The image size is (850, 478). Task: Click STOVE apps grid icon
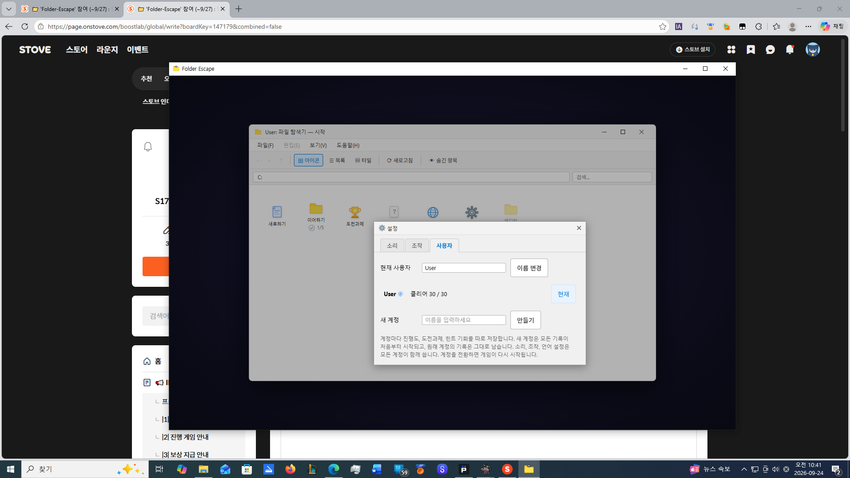pyautogui.click(x=731, y=49)
